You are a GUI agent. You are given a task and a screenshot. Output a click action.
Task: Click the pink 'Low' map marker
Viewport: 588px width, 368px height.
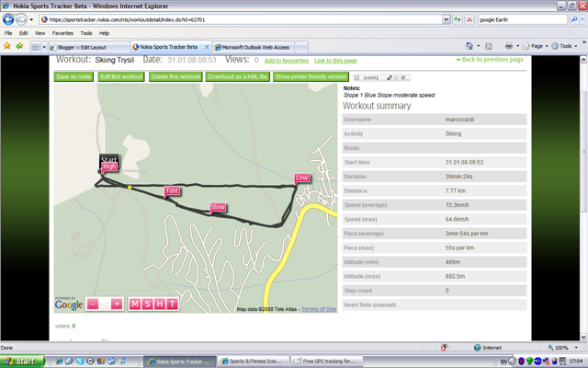click(x=302, y=178)
